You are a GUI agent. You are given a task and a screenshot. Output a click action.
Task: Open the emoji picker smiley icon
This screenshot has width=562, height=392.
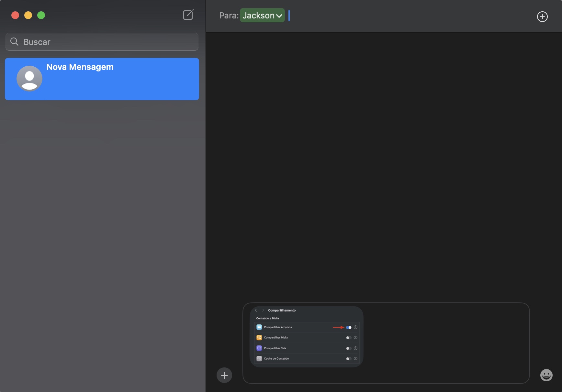click(546, 375)
